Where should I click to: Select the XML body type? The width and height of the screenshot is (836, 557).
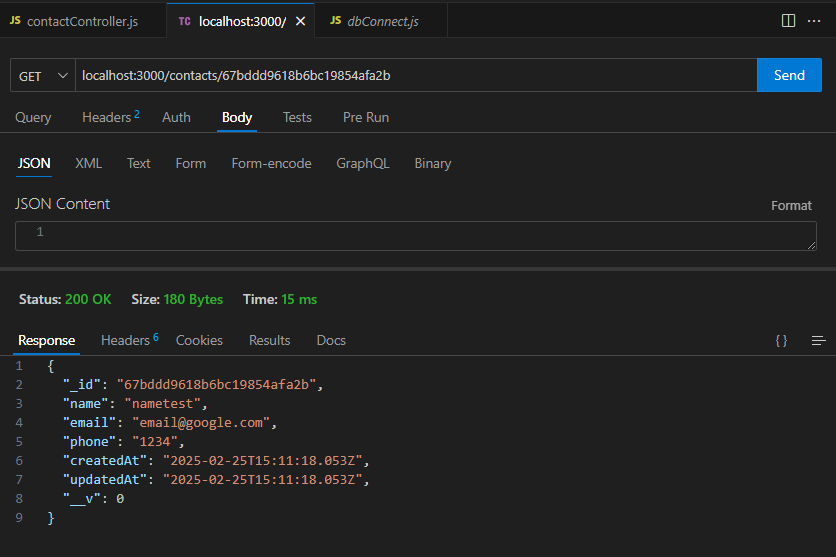click(89, 163)
